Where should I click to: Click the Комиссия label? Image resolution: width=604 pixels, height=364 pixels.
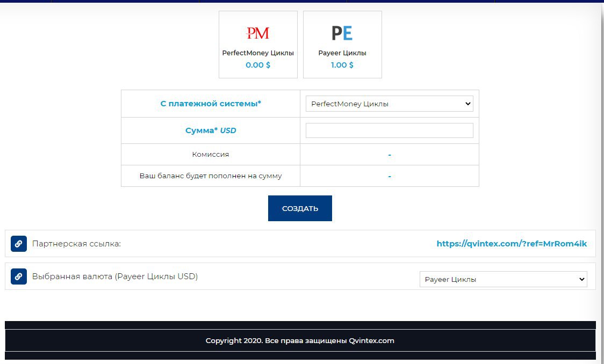210,154
